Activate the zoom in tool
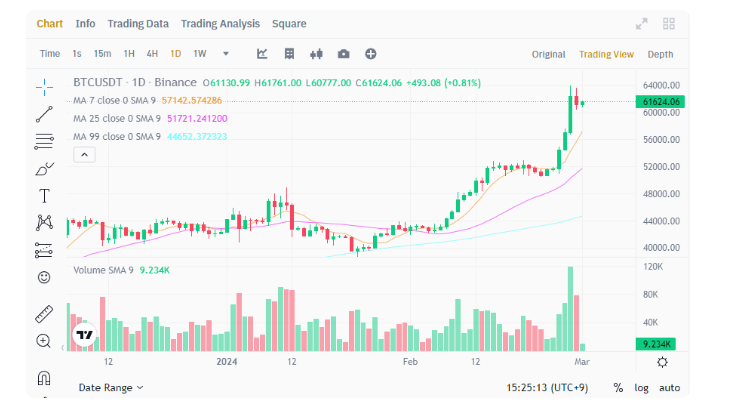This screenshot has width=729, height=416. (x=43, y=341)
